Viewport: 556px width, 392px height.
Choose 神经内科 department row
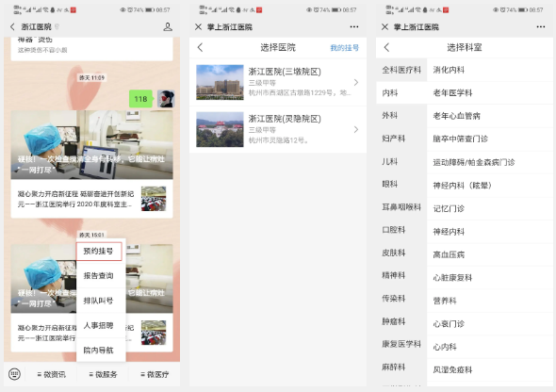click(490, 232)
